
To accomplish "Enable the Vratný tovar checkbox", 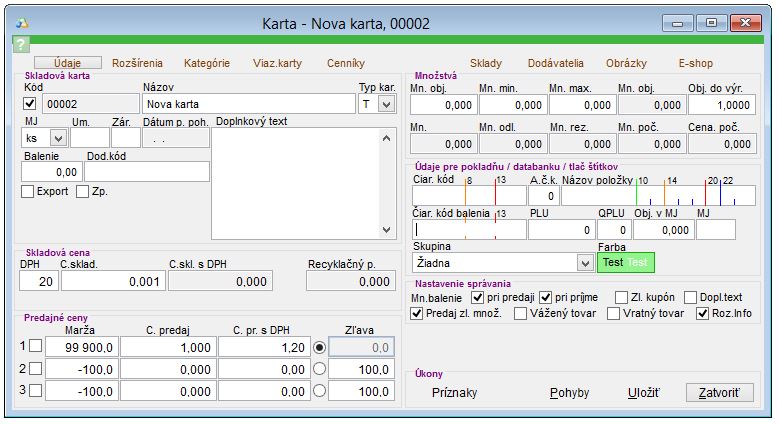I will (614, 313).
